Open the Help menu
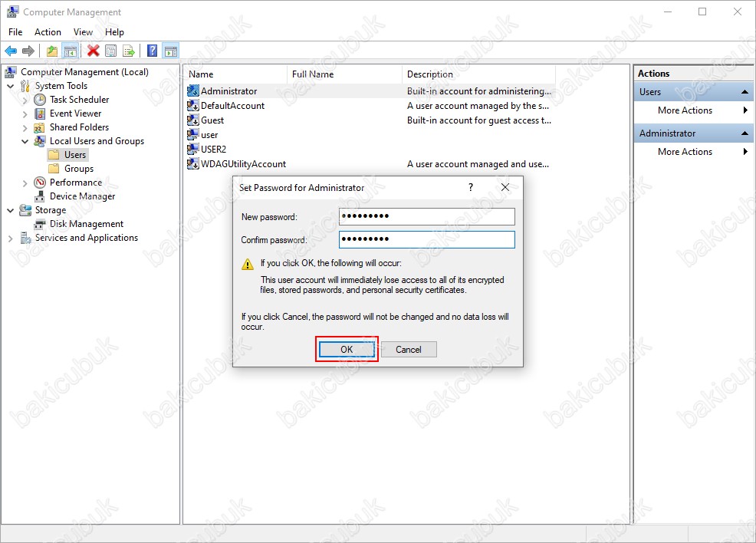Screen dimensions: 756x543 (114, 31)
